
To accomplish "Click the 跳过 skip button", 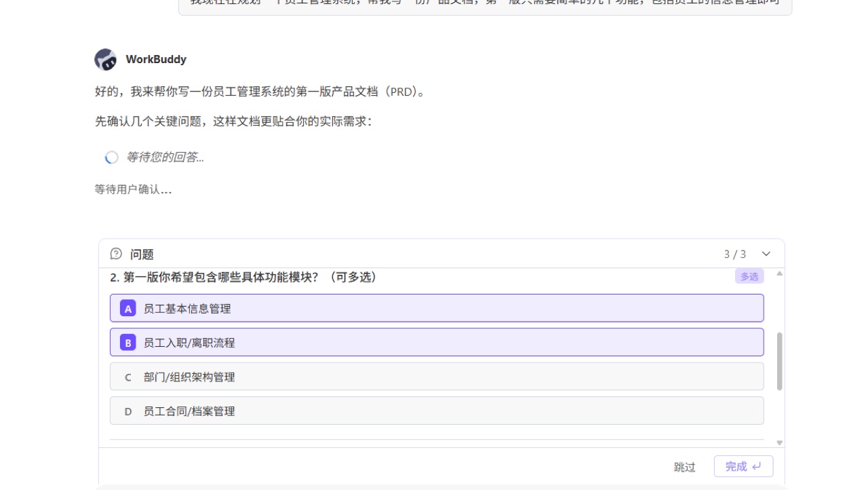I will (x=685, y=467).
